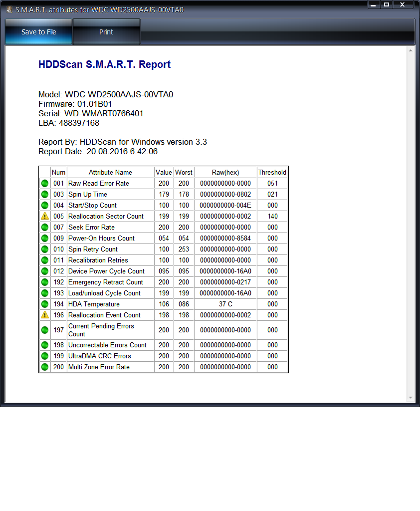Click the Multi Zone Error Rate attribute name

99,367
